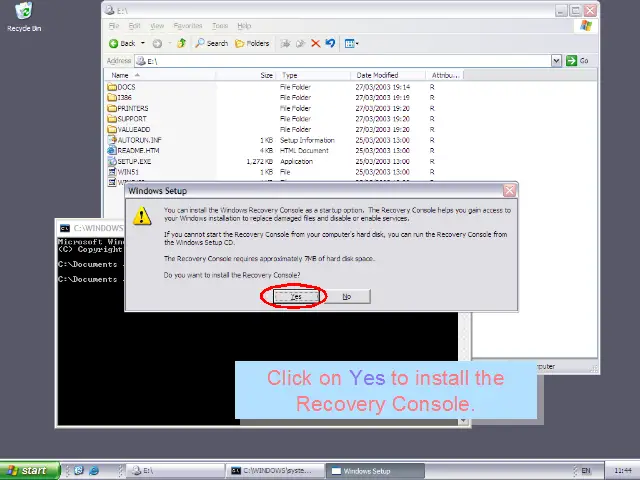This screenshot has width=640, height=480.
Task: Select the README.HTM file
Action: pyautogui.click(x=133, y=151)
